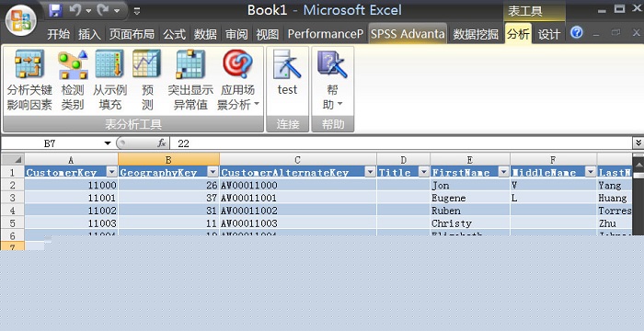Open the Office button menu
This screenshot has width=644, height=331.
click(x=21, y=19)
